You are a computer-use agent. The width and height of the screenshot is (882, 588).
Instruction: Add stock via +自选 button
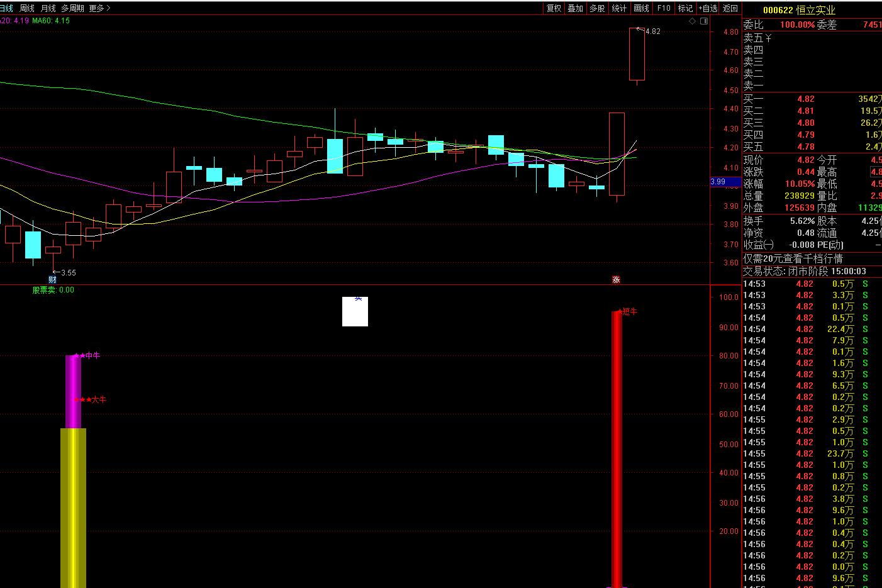[x=708, y=8]
